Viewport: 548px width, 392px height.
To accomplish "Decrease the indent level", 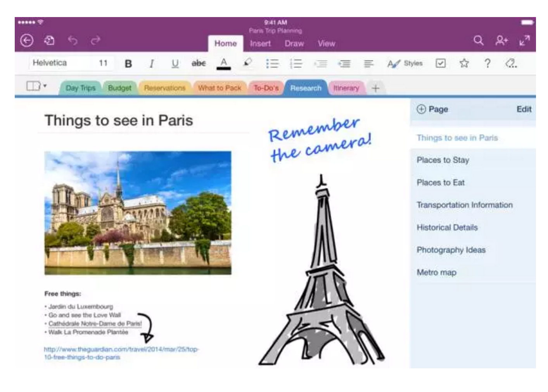I will (x=320, y=64).
